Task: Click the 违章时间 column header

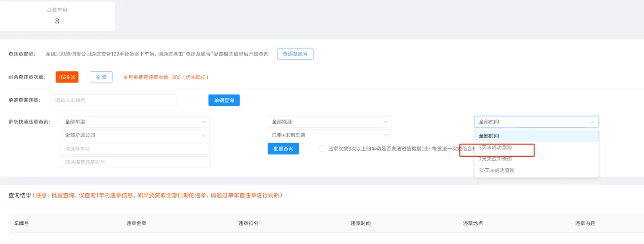Action: pyautogui.click(x=361, y=223)
